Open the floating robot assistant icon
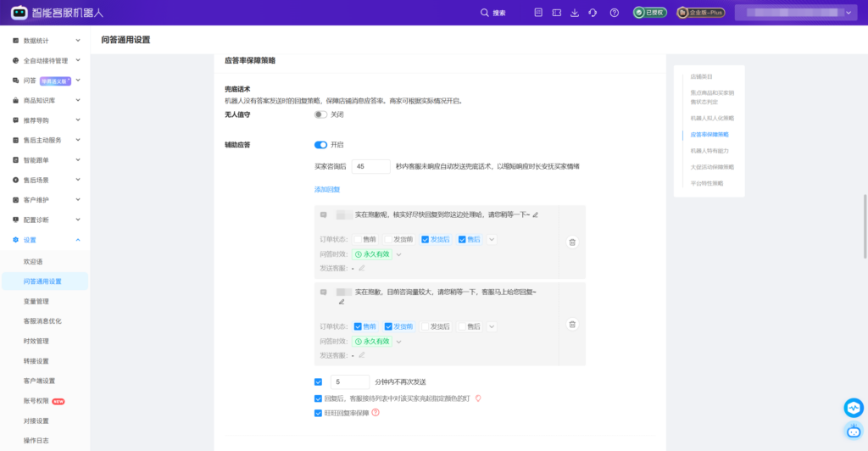Screen dimensions: 868x451 [x=854, y=431]
